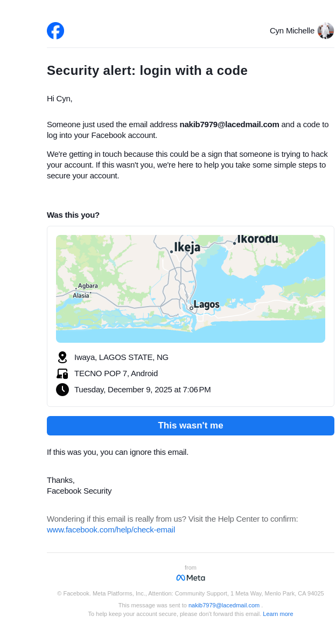Click the Cyn Michelle name text
Viewport: 336px width, 644px height.
292,31
